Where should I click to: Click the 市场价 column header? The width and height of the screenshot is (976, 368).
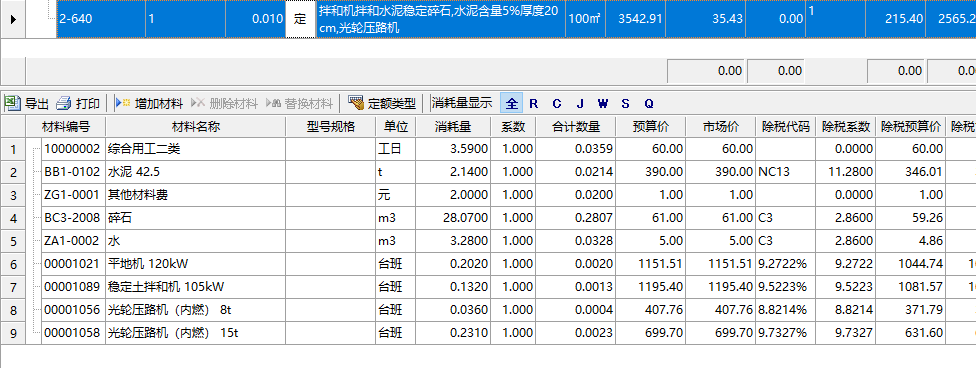[721, 127]
